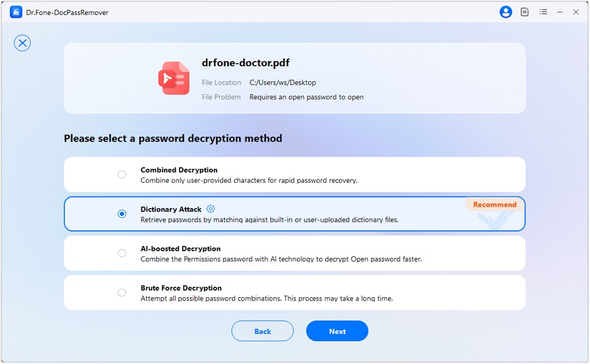Click the circled X to close the page
Image resolution: width=590 pixels, height=364 pixels.
tap(22, 43)
